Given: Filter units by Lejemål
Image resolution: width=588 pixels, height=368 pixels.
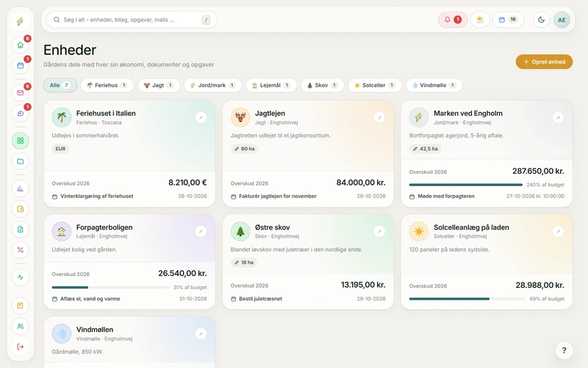Looking at the screenshot, I should pyautogui.click(x=271, y=85).
